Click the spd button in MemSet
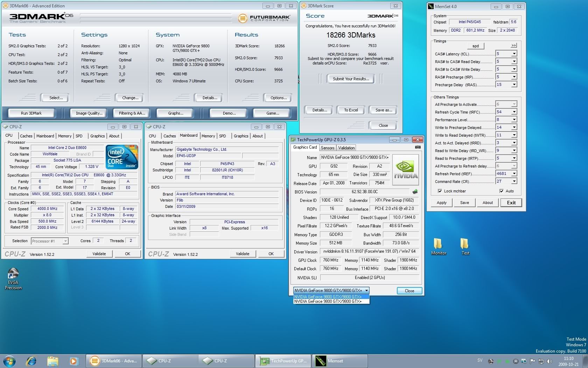The height and width of the screenshot is (368, 588). point(476,46)
